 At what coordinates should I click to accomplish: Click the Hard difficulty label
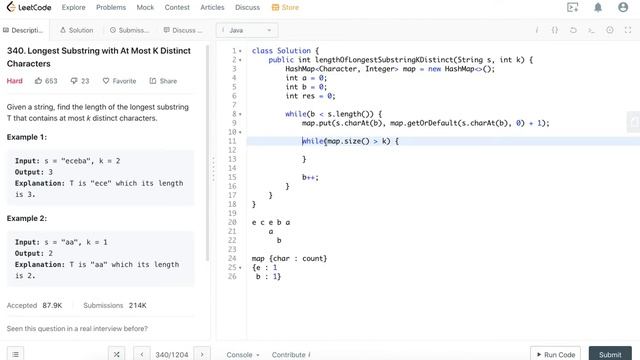[15, 81]
